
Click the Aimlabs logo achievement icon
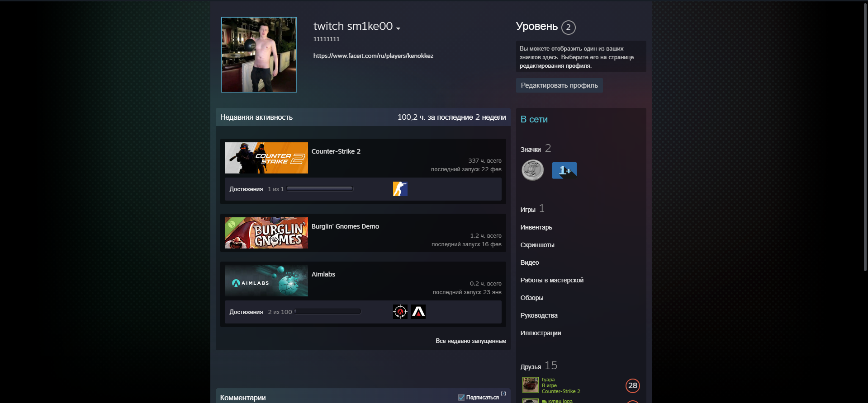418,312
